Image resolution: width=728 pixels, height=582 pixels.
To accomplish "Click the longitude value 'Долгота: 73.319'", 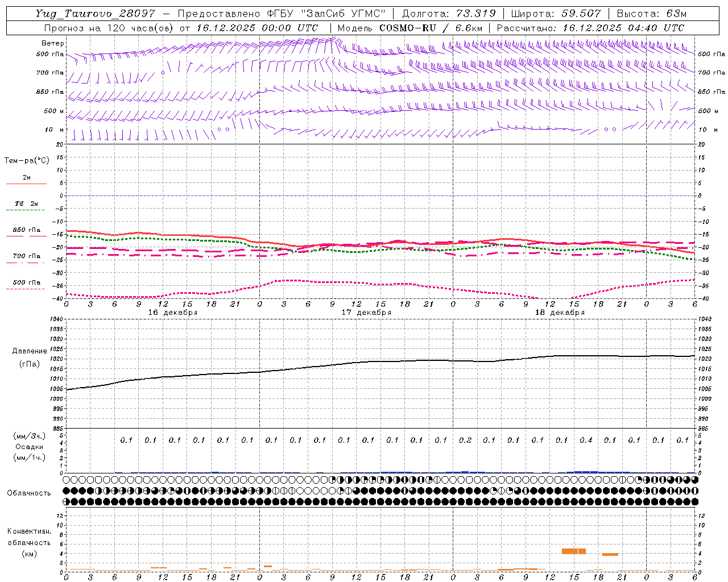I will 449,14.
